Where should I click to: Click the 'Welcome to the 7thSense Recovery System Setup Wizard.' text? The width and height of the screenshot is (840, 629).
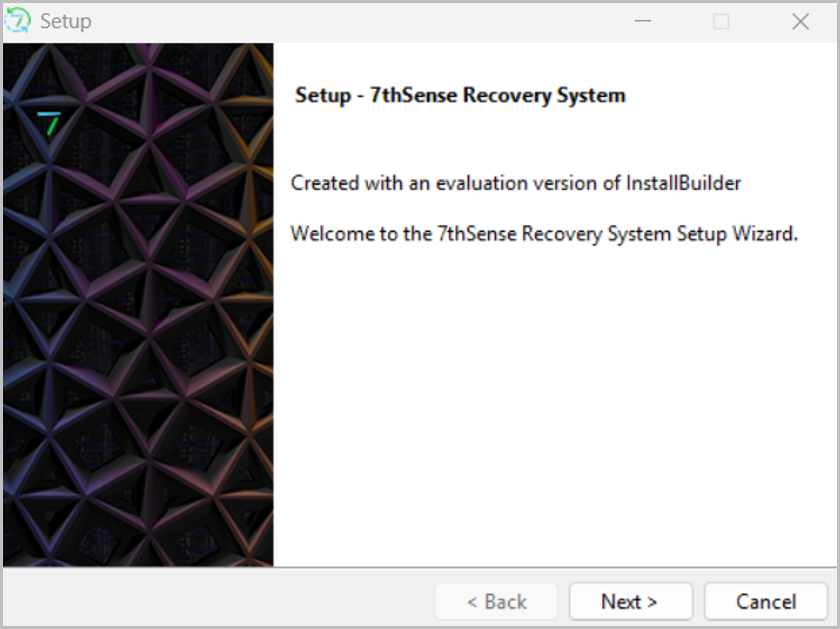pos(544,234)
